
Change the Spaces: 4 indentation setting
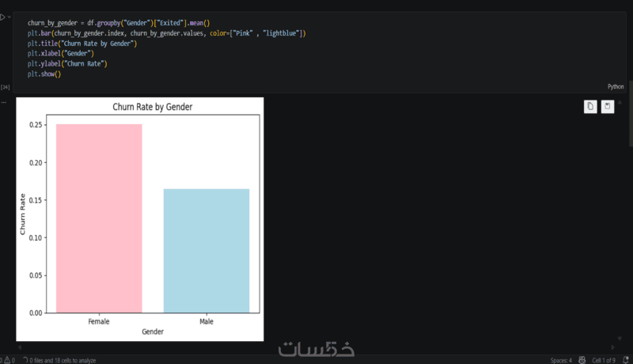tap(561, 360)
